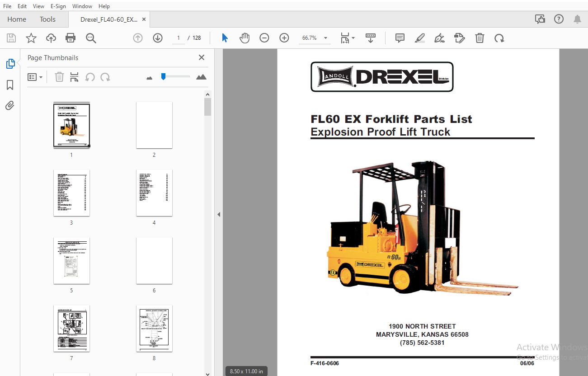The height and width of the screenshot is (376, 588).
Task: Click the thumbnails panel scrollbar up arrow
Action: [x=207, y=94]
